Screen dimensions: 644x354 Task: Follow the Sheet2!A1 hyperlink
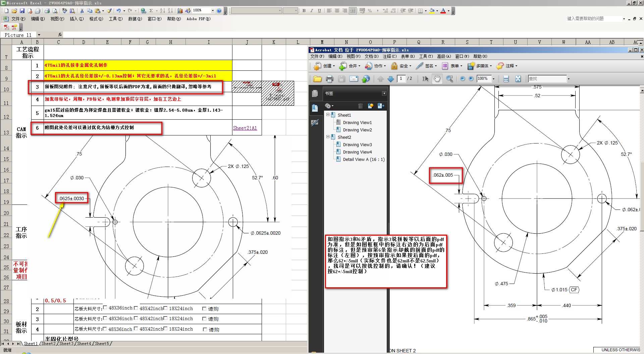point(245,128)
